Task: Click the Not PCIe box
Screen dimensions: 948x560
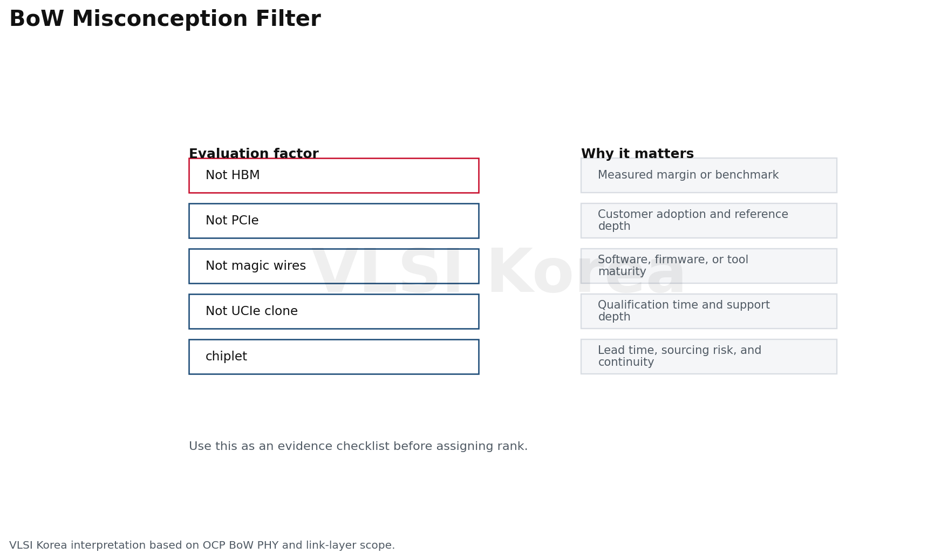Action: 333,221
